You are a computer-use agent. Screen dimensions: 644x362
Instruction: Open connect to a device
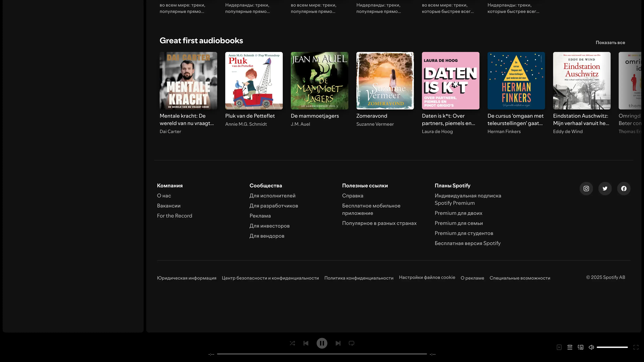tap(580, 347)
